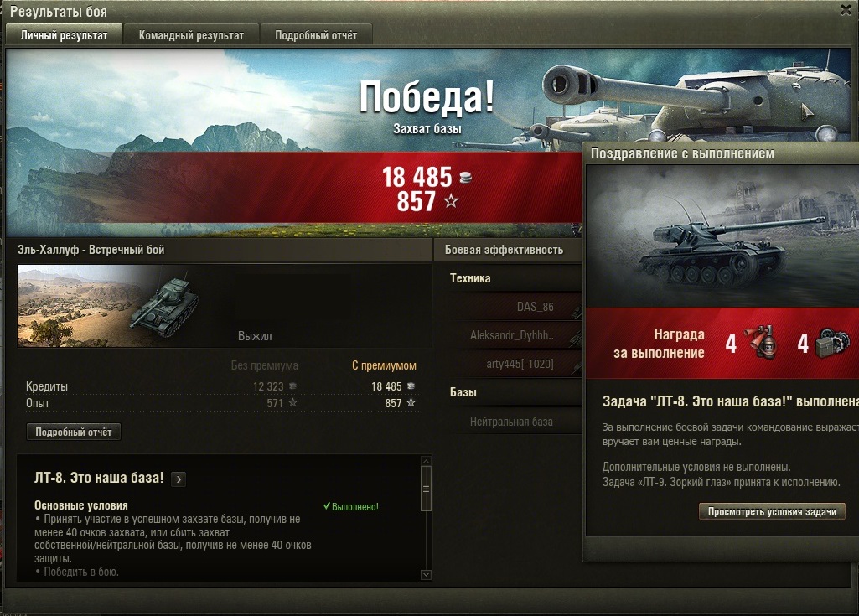The width and height of the screenshot is (859, 616).
Task: Click the premium credits coin icon in table
Action: click(411, 386)
